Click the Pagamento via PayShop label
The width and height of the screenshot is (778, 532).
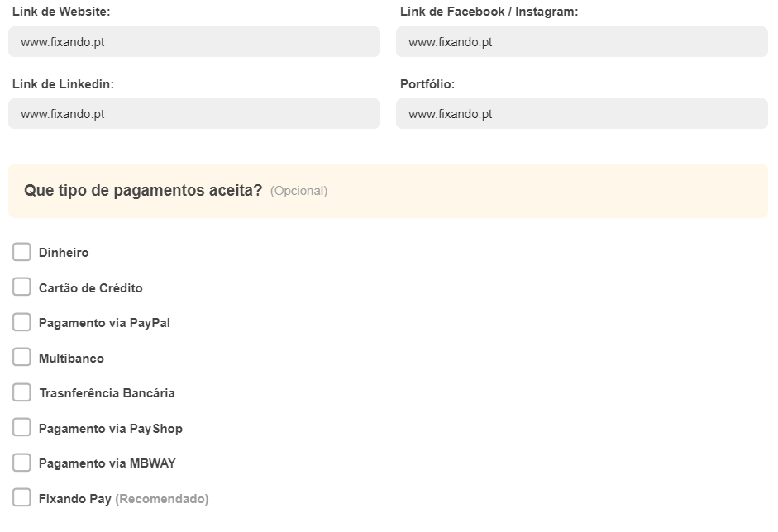(111, 429)
